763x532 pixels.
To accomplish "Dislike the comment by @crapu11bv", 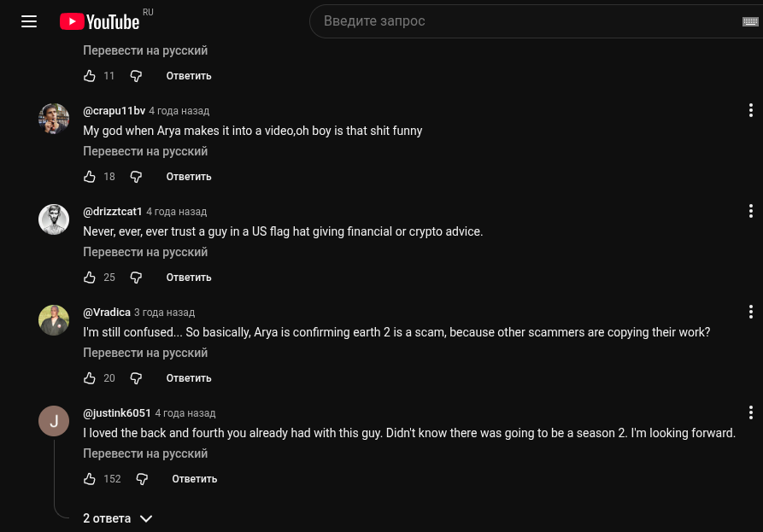I will tap(136, 177).
